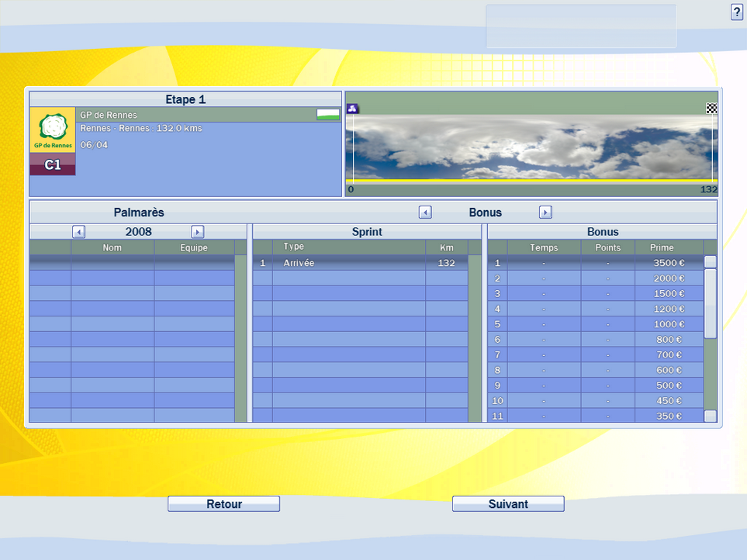Click the C1 race class badge
Screen dimensions: 747x560
pyautogui.click(x=53, y=164)
